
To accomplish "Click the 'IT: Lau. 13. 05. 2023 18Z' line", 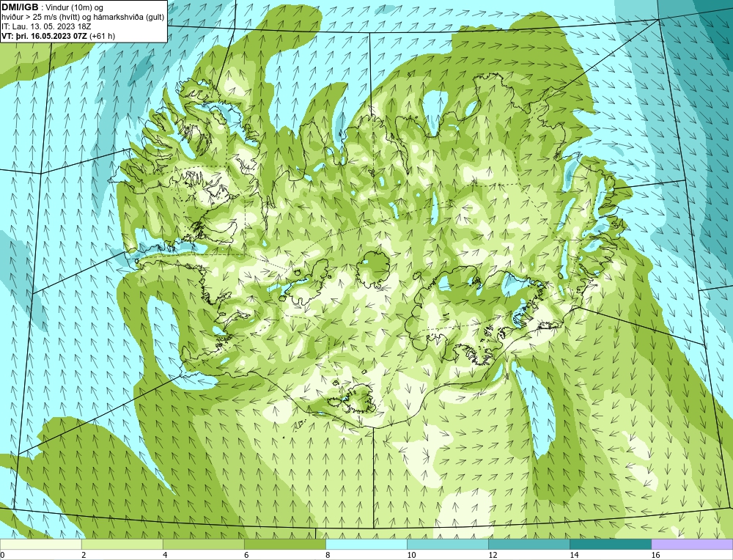I will point(46,26).
